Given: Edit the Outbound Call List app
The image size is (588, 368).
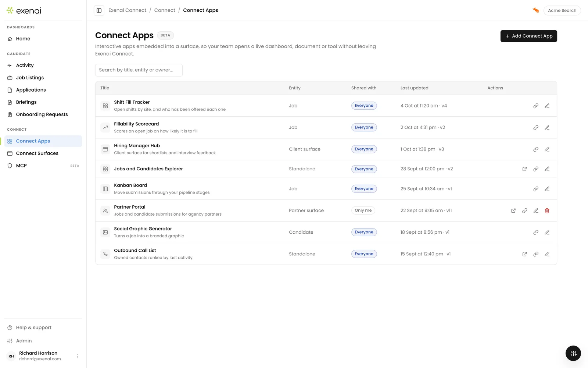Looking at the screenshot, I should tap(547, 254).
